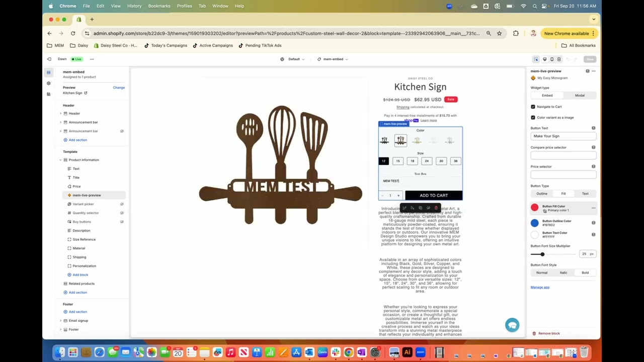
Task: Toggle visibility of Quantity selector block
Action: [122, 213]
